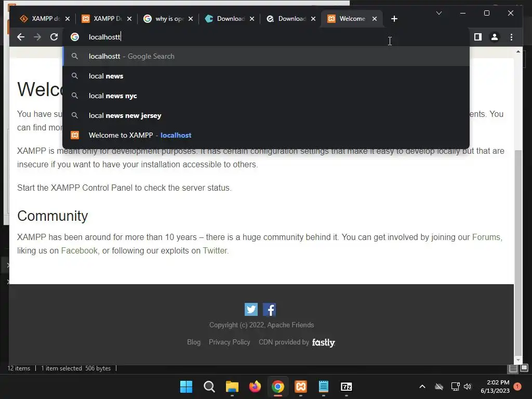Open the Chrome profile menu
Viewport: 532px width, 399px height.
click(495, 37)
